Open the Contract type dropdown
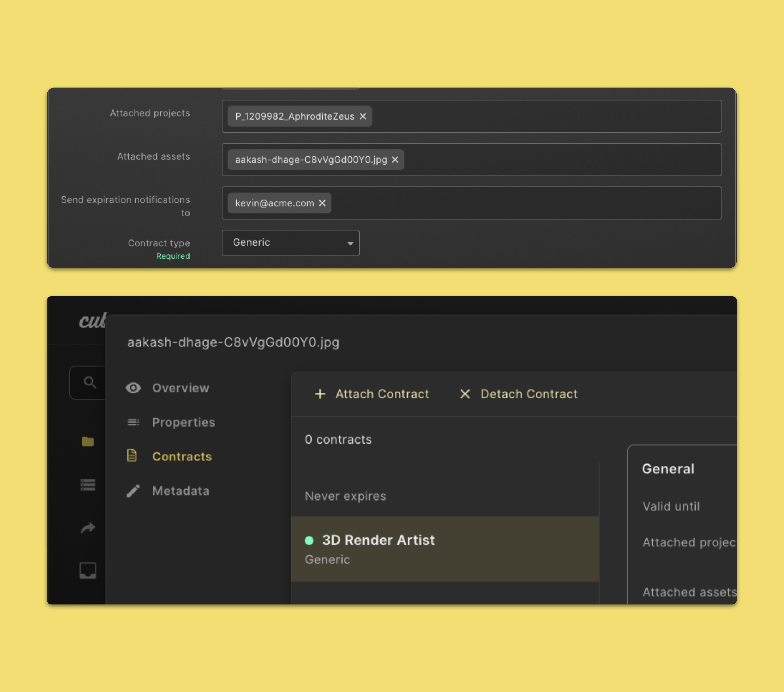Viewport: 784px width, 692px height. tap(290, 243)
